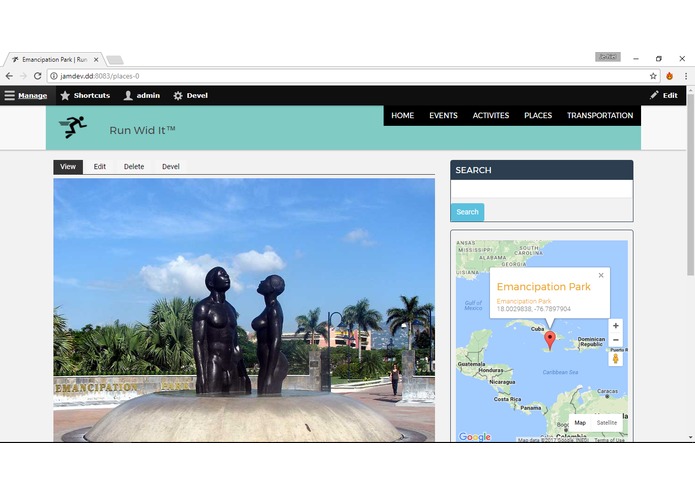
Task: Click the small Emancipation Park subtitle link in popup
Action: pyautogui.click(x=523, y=301)
